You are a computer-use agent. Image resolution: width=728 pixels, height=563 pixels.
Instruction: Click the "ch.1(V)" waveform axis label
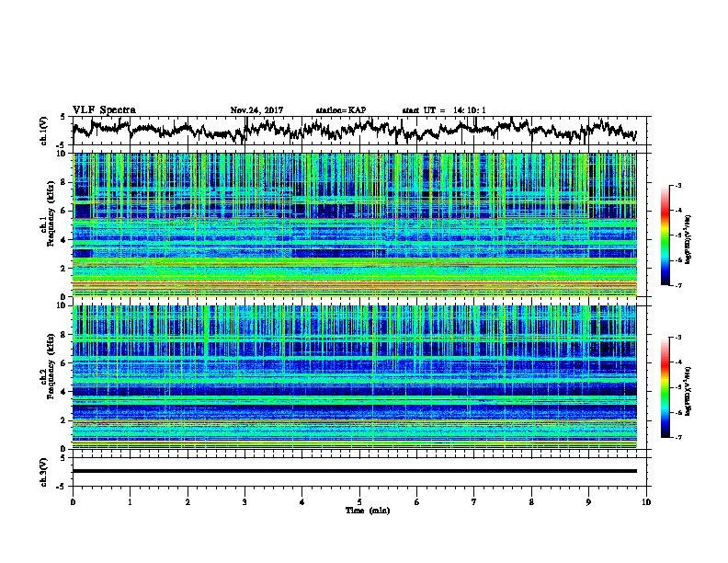[43, 131]
